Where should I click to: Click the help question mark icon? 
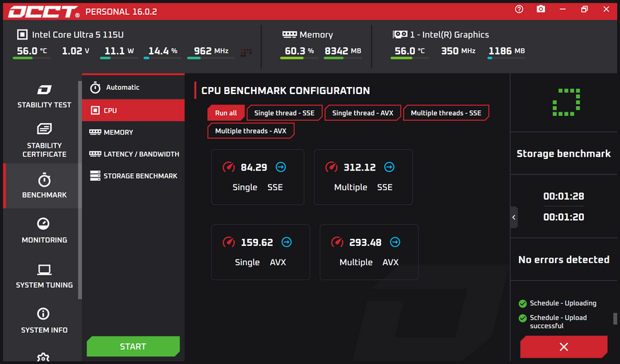pyautogui.click(x=519, y=9)
